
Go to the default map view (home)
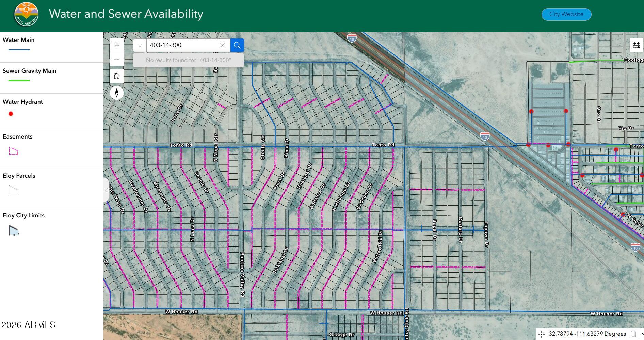pos(117,76)
